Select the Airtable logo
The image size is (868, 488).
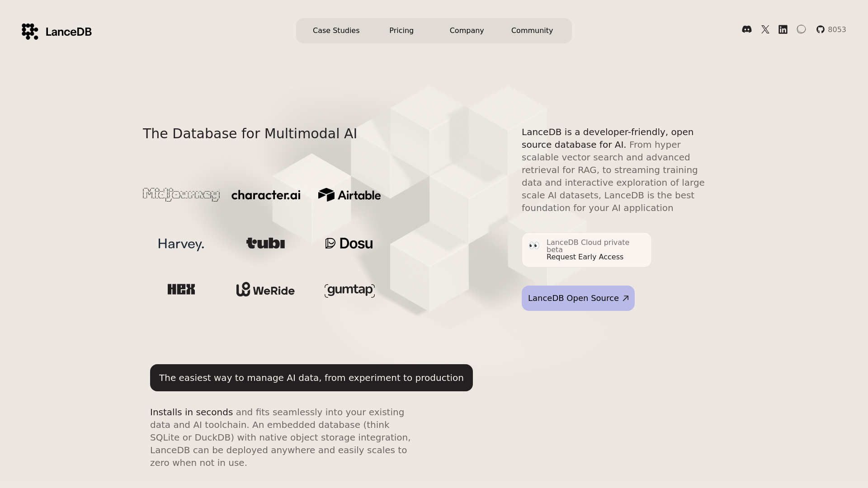pyautogui.click(x=349, y=195)
